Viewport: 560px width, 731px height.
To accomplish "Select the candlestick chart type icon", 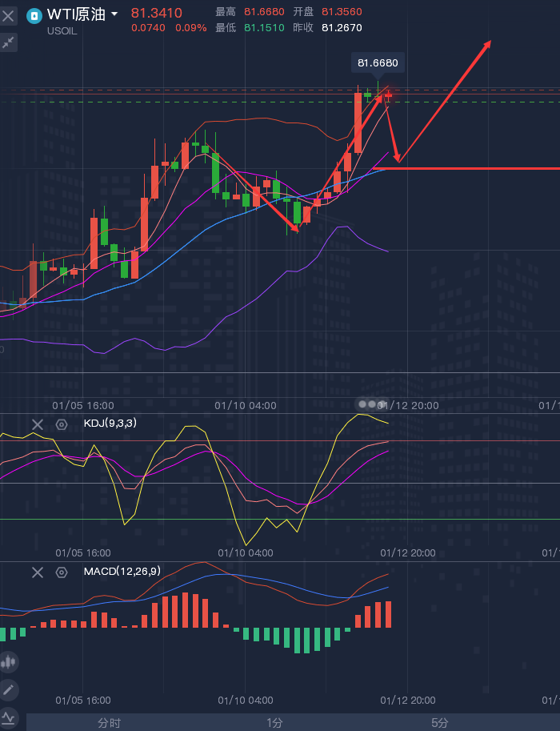I will [x=9, y=662].
